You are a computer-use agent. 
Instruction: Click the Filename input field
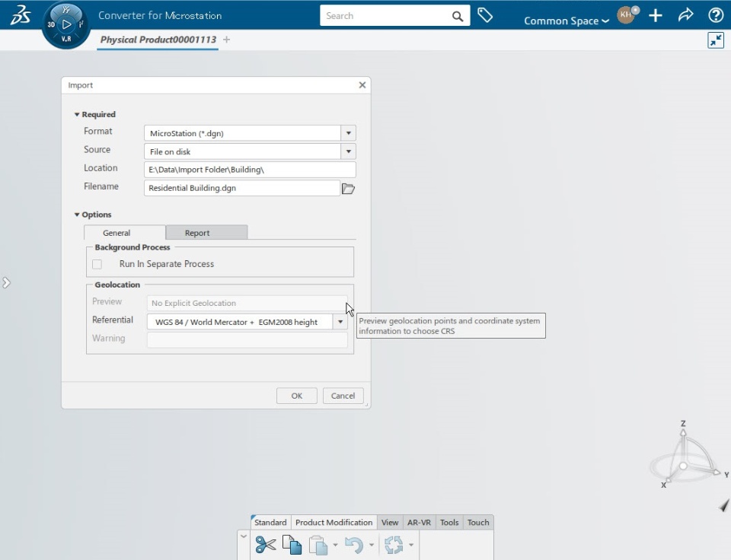pyautogui.click(x=242, y=188)
